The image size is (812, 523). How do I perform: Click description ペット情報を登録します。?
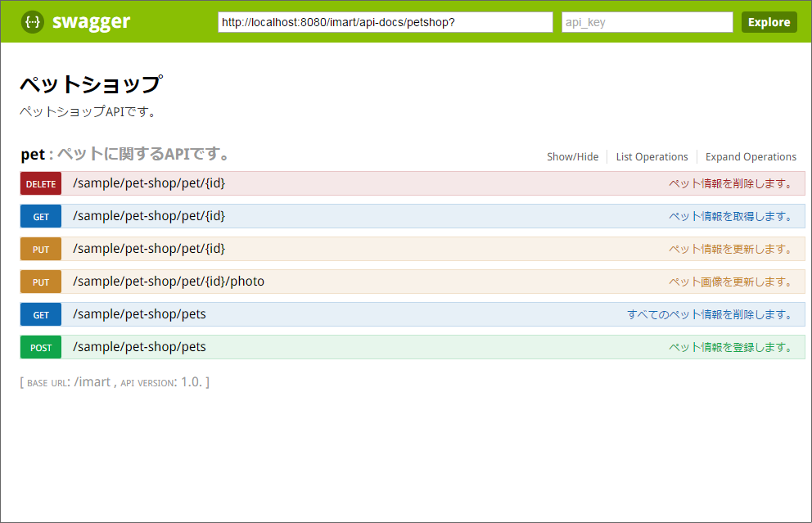(731, 347)
